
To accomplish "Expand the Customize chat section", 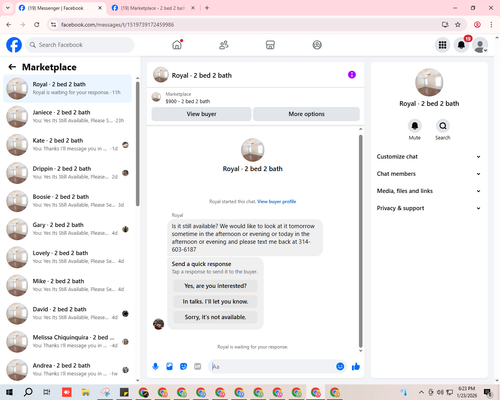I will tap(429, 157).
